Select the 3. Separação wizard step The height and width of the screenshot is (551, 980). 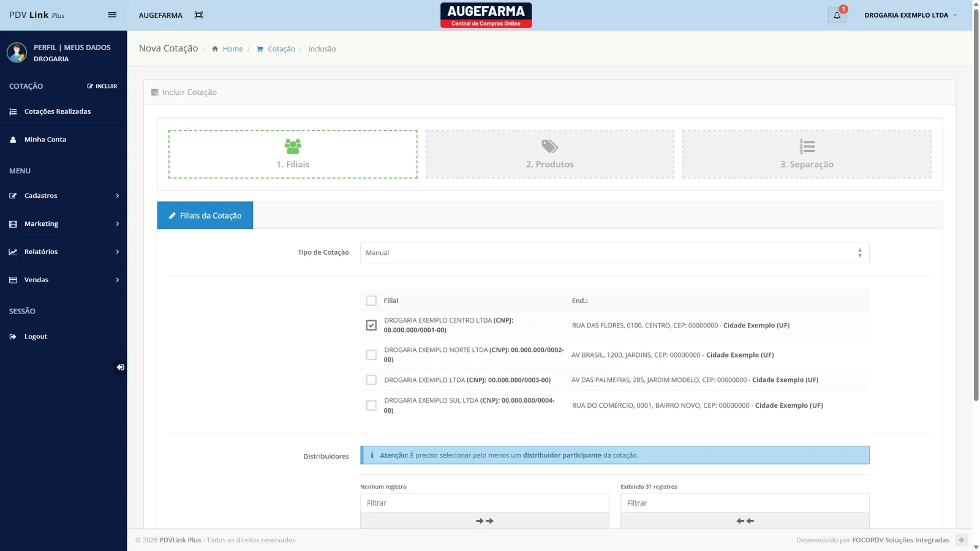click(807, 154)
